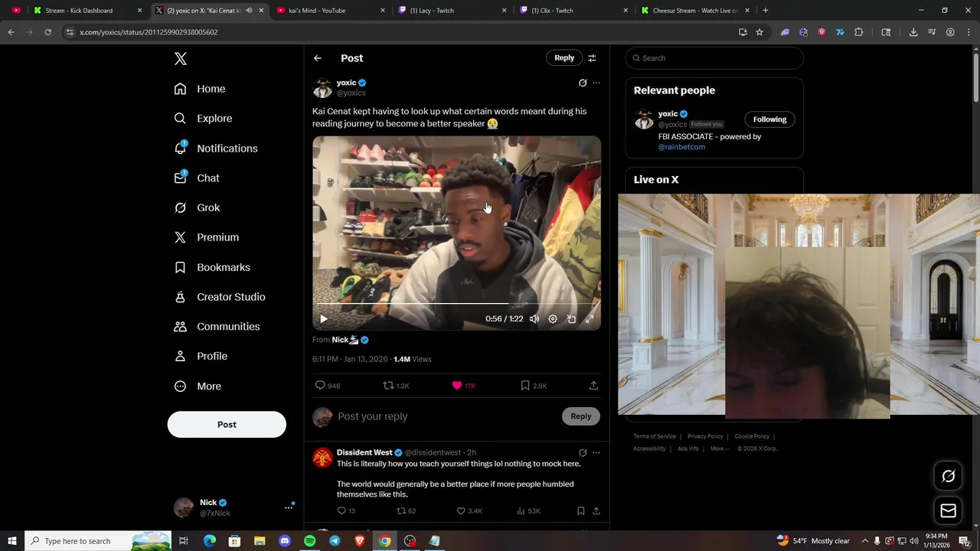Open Premium in the sidebar
This screenshot has height=551, width=980.
point(207,237)
